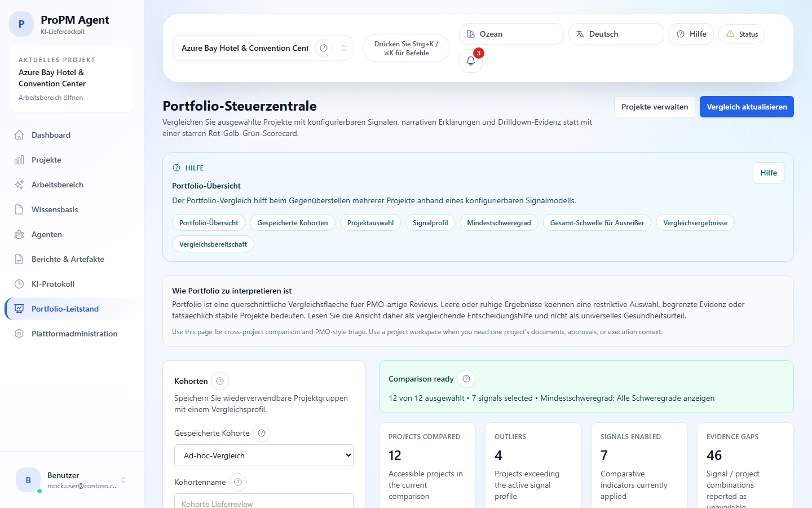
Task: Open Berichte & Artefakte in the sidebar
Action: click(x=68, y=259)
